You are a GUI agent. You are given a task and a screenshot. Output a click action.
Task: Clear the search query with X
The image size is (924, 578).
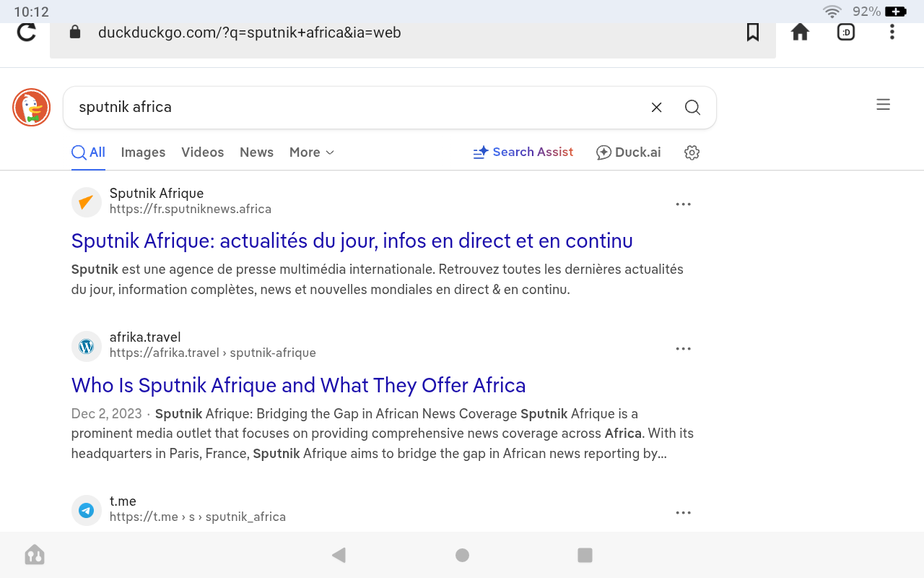[x=656, y=108]
